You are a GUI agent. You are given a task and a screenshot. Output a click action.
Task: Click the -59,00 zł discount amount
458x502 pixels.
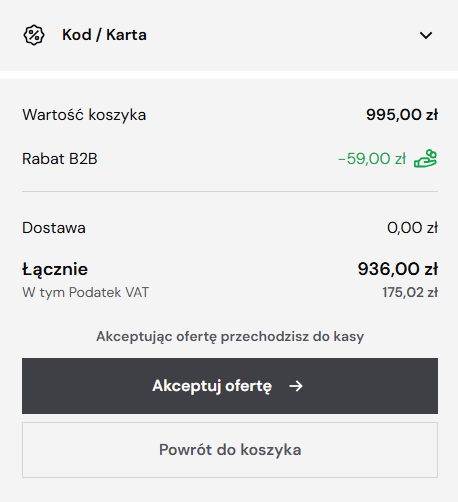point(372,159)
